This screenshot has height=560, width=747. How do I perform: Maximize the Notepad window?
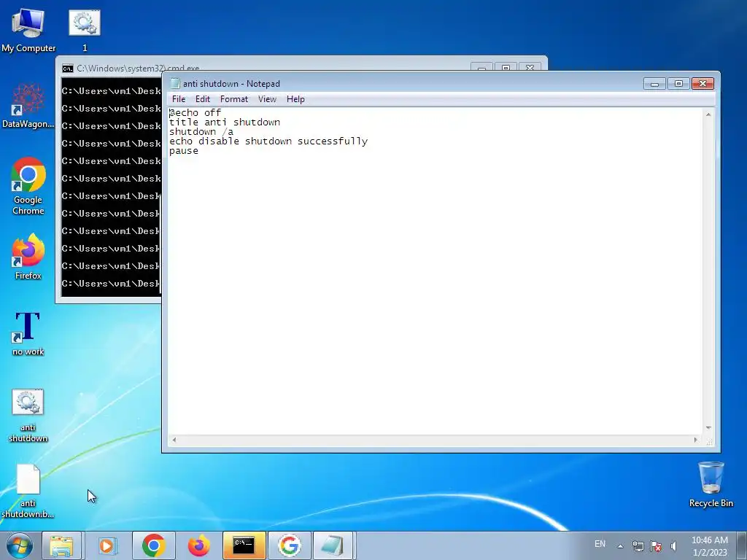[678, 84]
